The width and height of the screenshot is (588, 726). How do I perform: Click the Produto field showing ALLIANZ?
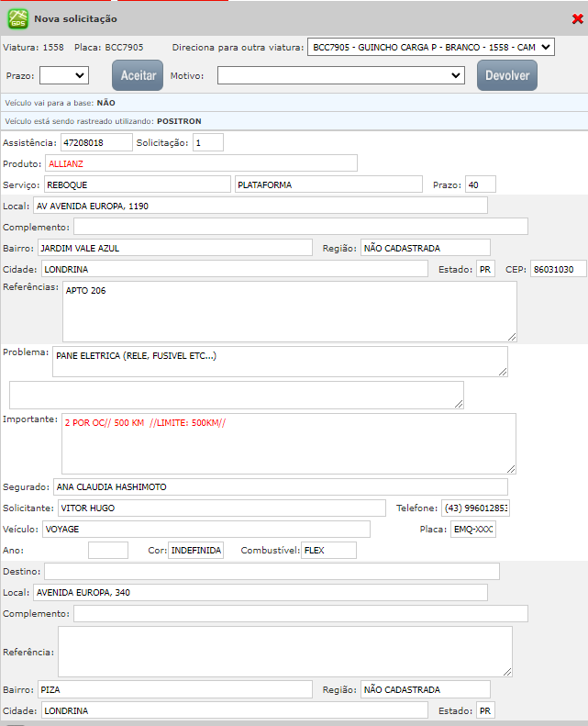point(201,162)
